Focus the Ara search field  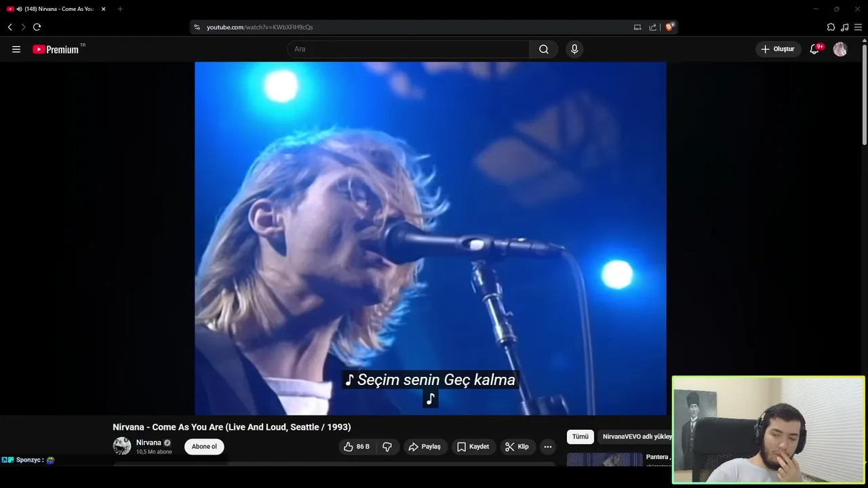pyautogui.click(x=408, y=49)
